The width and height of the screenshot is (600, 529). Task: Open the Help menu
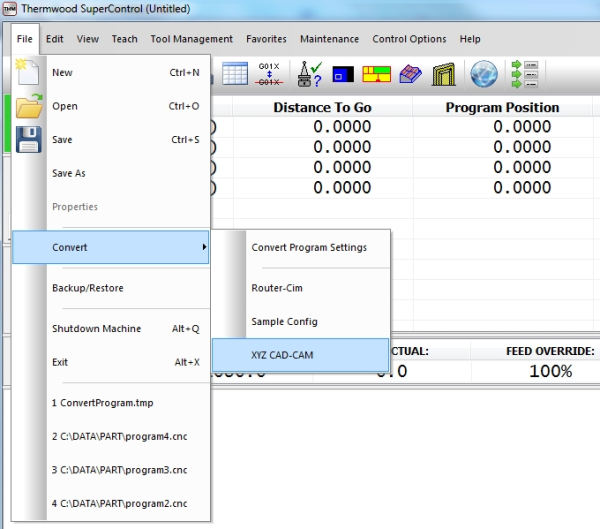tap(470, 39)
